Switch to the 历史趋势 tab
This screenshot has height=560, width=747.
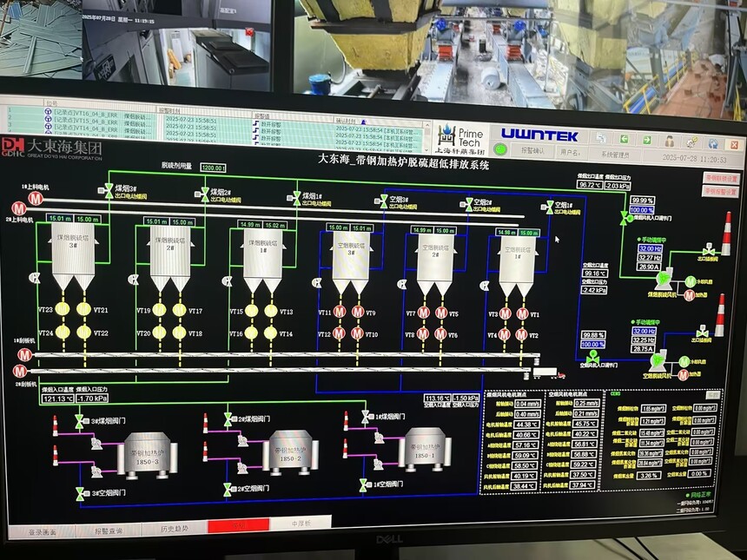click(x=172, y=528)
